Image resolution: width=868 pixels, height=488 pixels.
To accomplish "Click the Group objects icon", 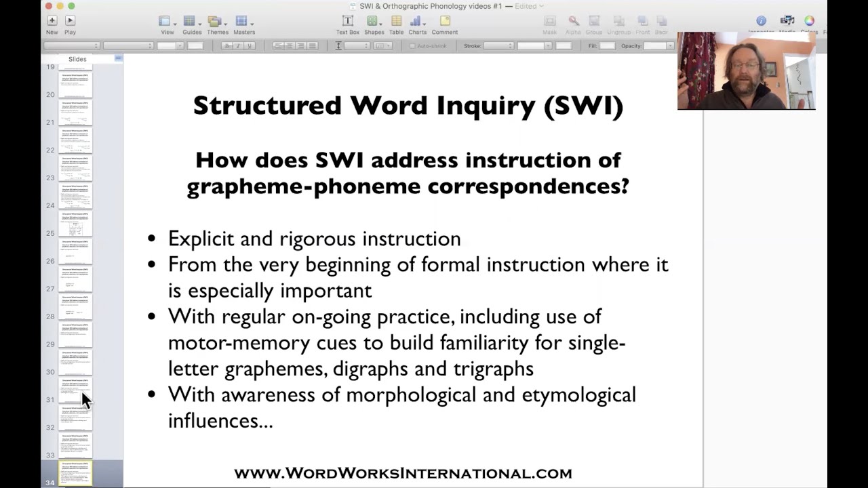I will click(x=594, y=25).
